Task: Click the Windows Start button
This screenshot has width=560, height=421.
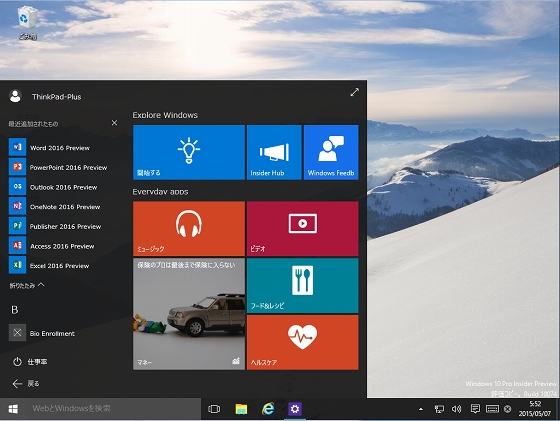Action: (13, 409)
